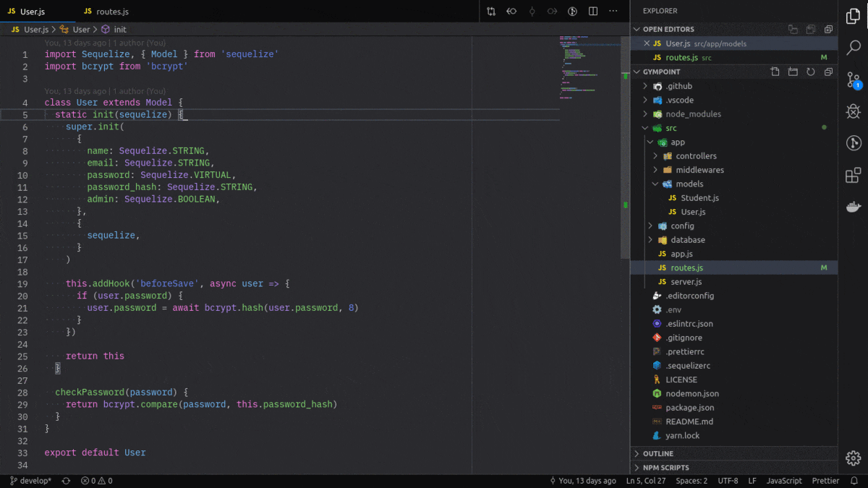Open errors and warnings count in status bar

point(96,481)
